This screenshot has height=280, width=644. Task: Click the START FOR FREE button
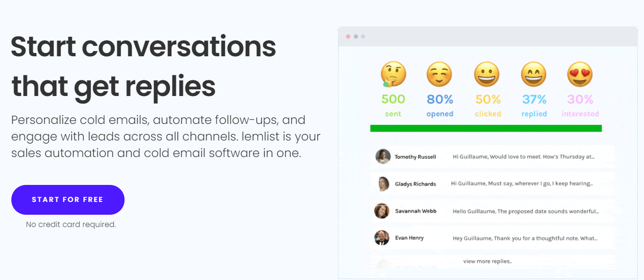68,200
